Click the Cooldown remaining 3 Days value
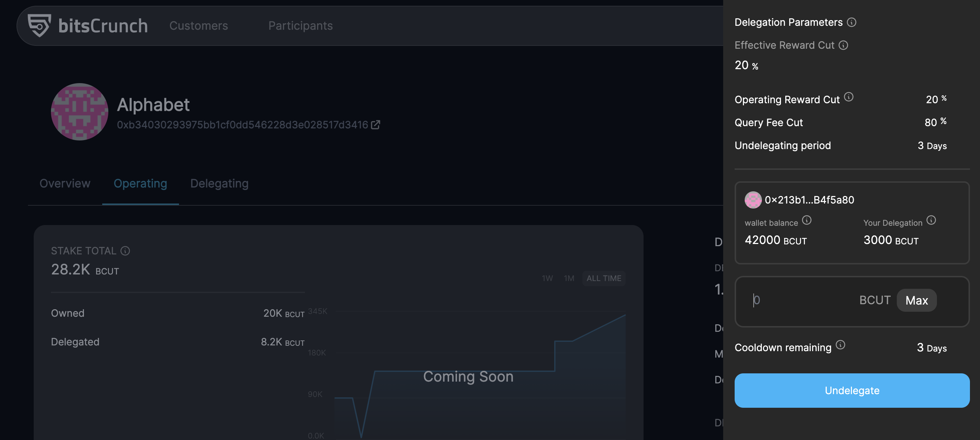Screen dimensions: 980x440 coord(932,348)
